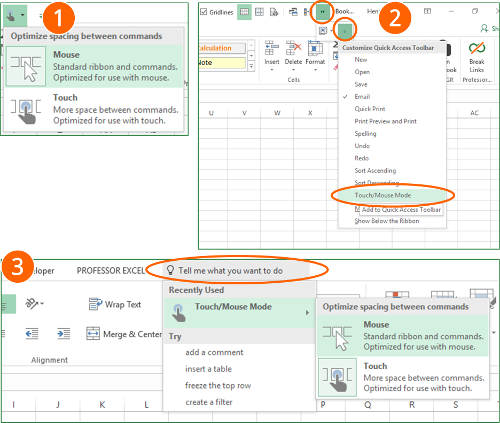The width and height of the screenshot is (500, 423).
Task: Select the Normal view icon next to Gridlines
Action: click(244, 12)
